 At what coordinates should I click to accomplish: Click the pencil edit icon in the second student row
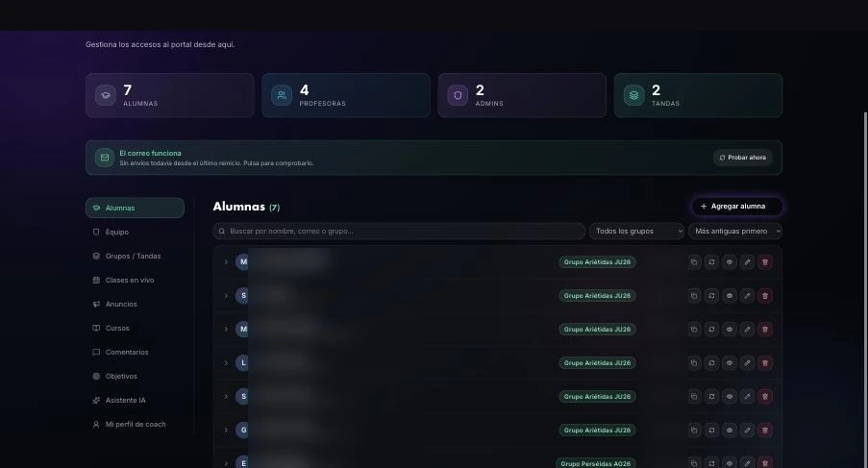coord(747,296)
